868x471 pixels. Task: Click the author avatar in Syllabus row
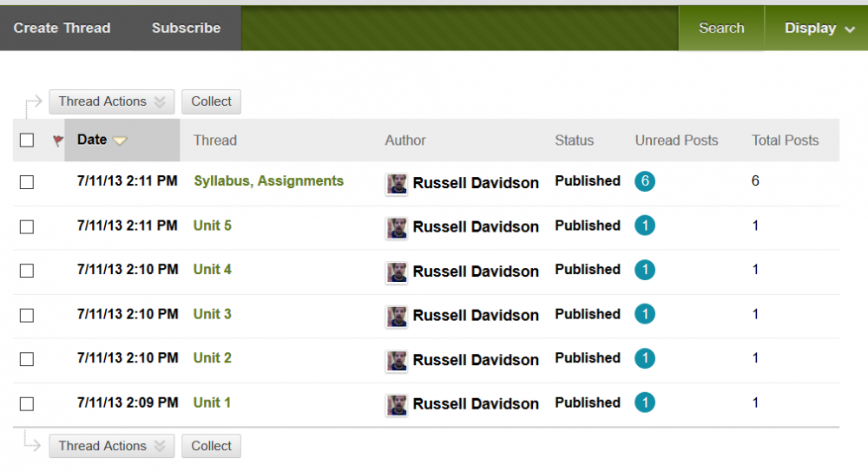pos(397,183)
